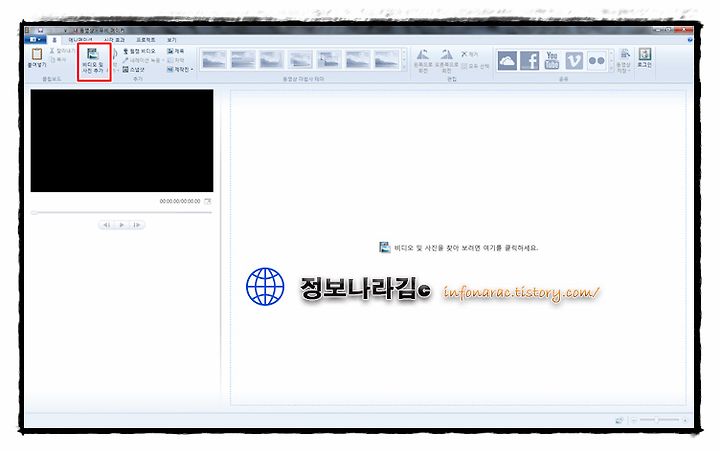Select the second AutoMovie theme thumbnail
Image resolution: width=720 pixels, height=451 pixels.
243,60
